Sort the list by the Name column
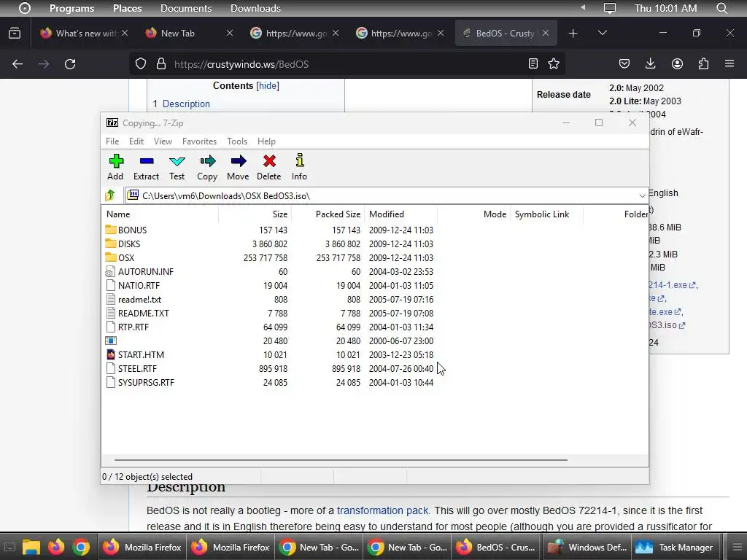The height and width of the screenshot is (560, 747). point(160,214)
